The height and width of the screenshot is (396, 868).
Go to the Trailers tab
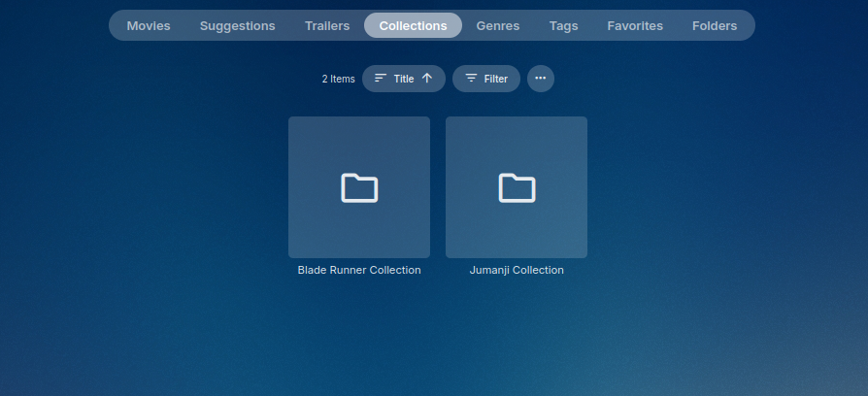pos(326,26)
